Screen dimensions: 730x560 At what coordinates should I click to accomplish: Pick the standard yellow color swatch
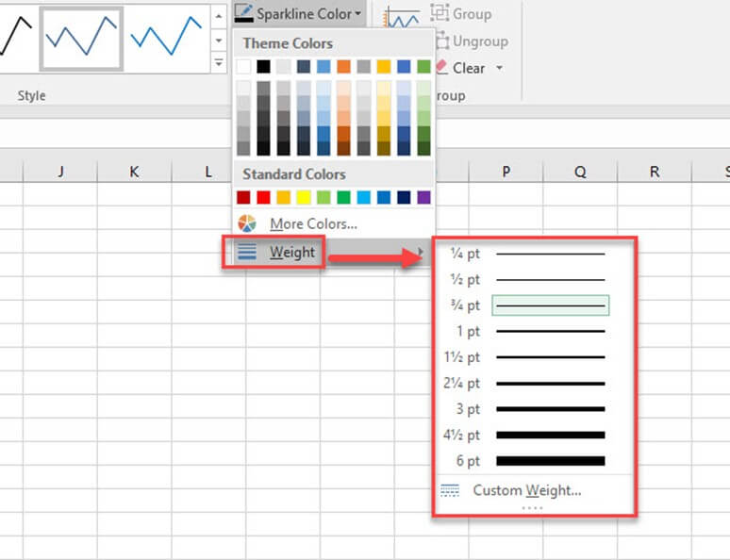[x=305, y=198]
